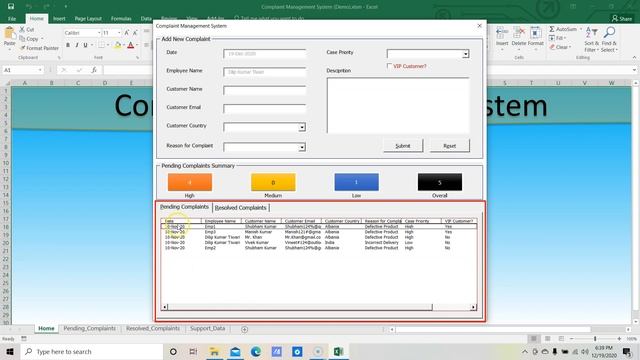Click the Windows Start button

(x=10, y=351)
